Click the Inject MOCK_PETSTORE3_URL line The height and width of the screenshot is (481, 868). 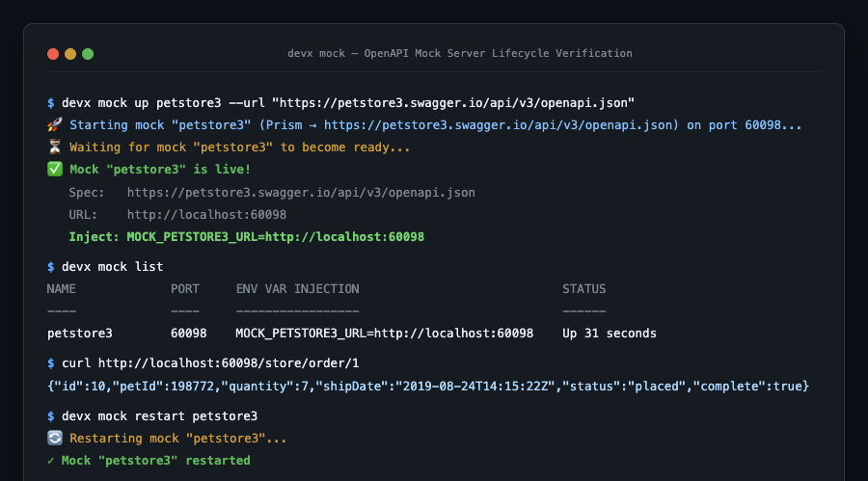246,237
